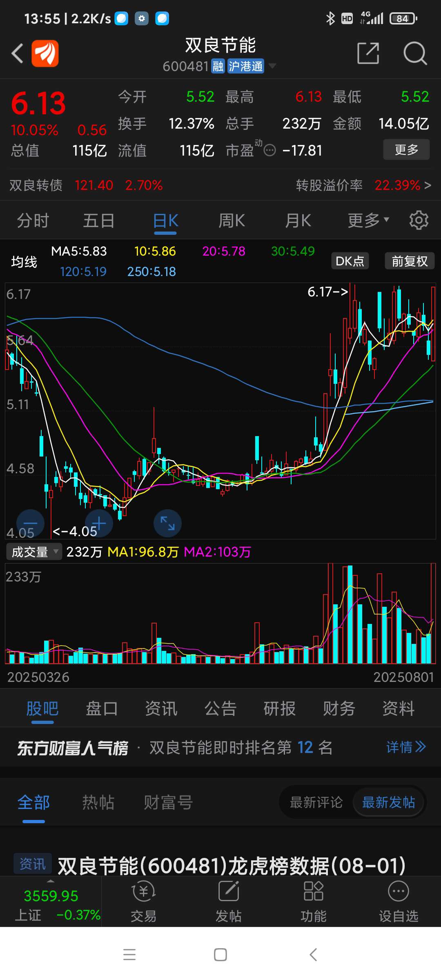Tap the 换手 12.37% turnover value
Screen dimensions: 441x980
(x=192, y=123)
